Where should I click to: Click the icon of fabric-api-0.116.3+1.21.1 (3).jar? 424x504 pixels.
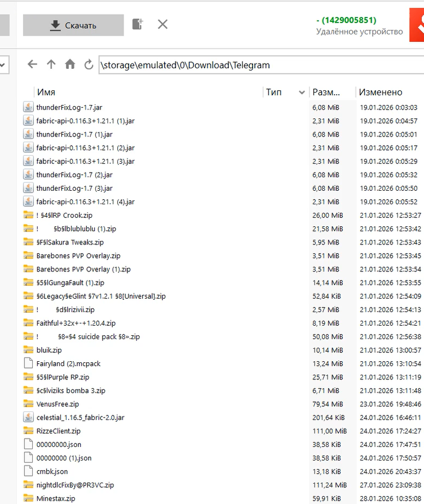(x=28, y=161)
